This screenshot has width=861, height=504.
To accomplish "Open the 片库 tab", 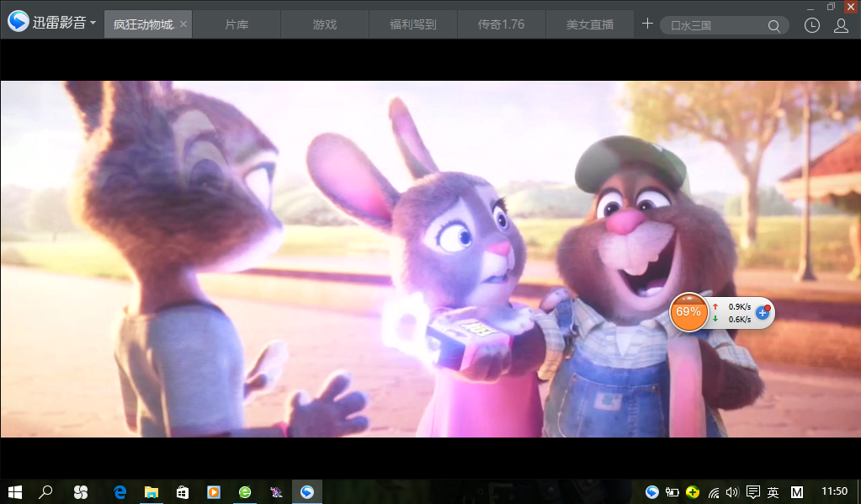I will click(237, 24).
